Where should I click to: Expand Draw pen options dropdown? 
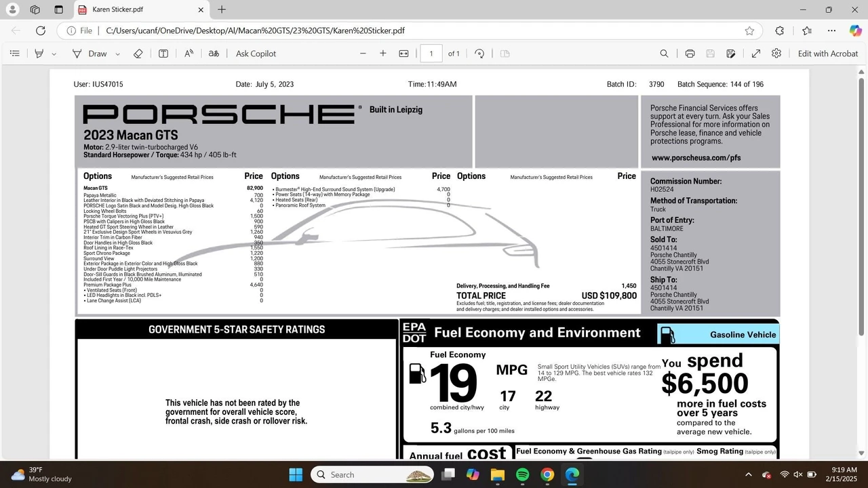(117, 54)
